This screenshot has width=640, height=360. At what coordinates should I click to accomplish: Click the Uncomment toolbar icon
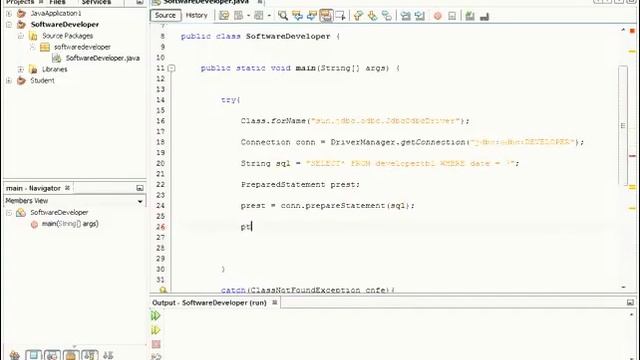pos(484,16)
